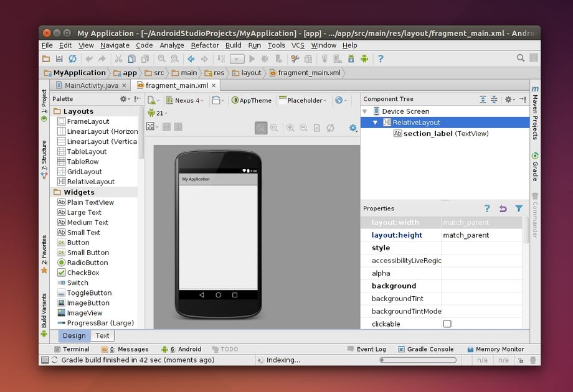Image resolution: width=573 pixels, height=392 pixels.
Task: Click the Copy icon in main toolbar
Action: (x=132, y=58)
